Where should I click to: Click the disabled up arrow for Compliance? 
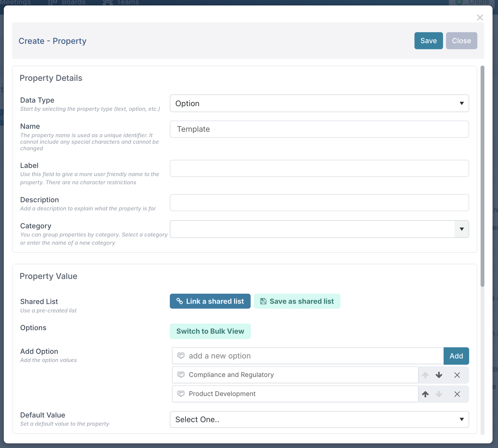425,375
